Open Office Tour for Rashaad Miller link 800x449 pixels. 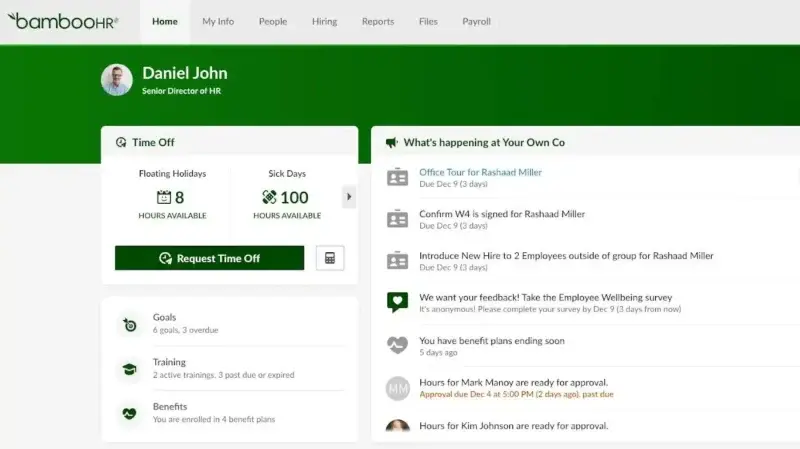pyautogui.click(x=481, y=172)
